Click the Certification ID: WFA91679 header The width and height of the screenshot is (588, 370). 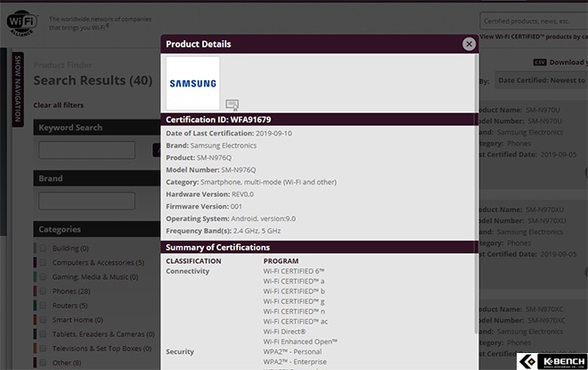click(x=320, y=119)
